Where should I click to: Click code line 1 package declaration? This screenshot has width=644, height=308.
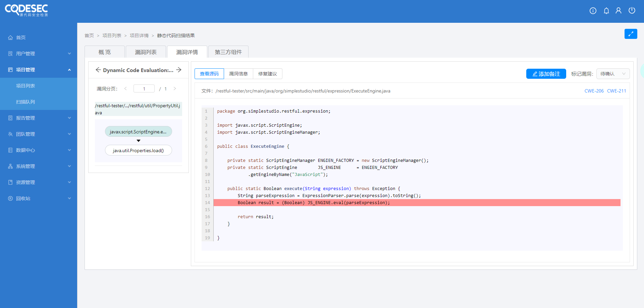tap(274, 111)
